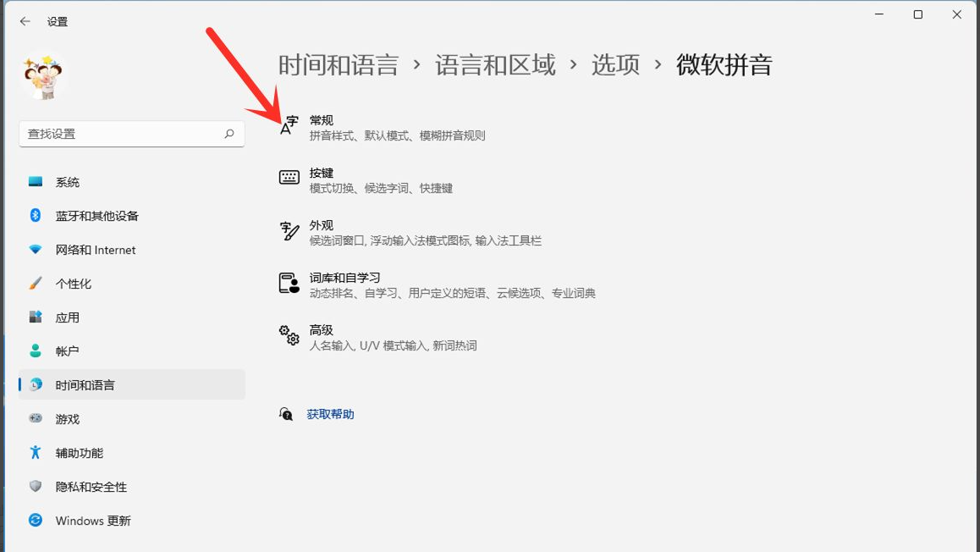980x552 pixels.
Task: Open Windows 更新 in sidebar
Action: coord(93,521)
